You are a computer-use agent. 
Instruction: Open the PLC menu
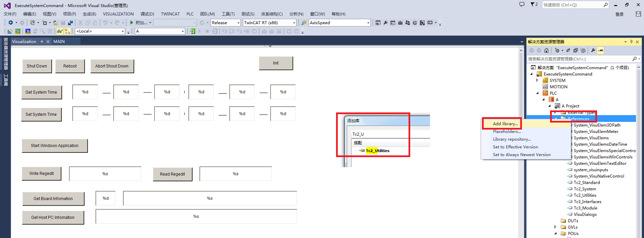point(190,14)
